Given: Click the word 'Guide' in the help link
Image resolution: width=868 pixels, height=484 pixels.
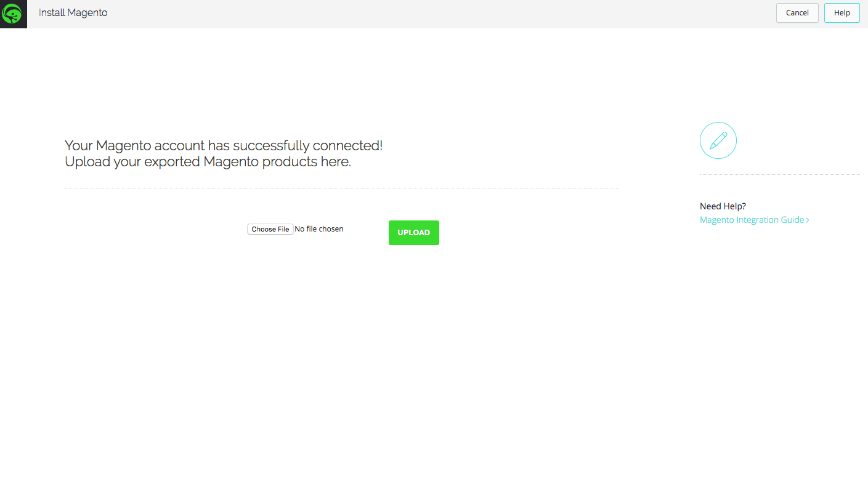Looking at the screenshot, I should click(792, 220).
